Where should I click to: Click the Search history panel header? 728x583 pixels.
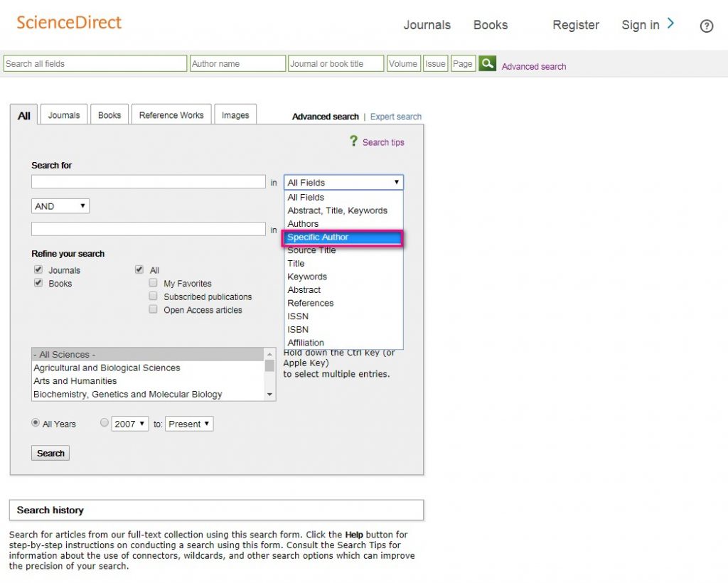click(216, 510)
